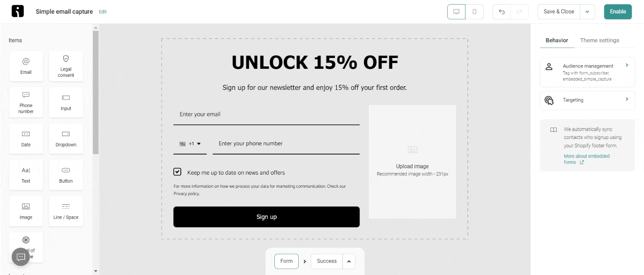Open the chat support bubble
Screen dimensions: 644x275
21,257
